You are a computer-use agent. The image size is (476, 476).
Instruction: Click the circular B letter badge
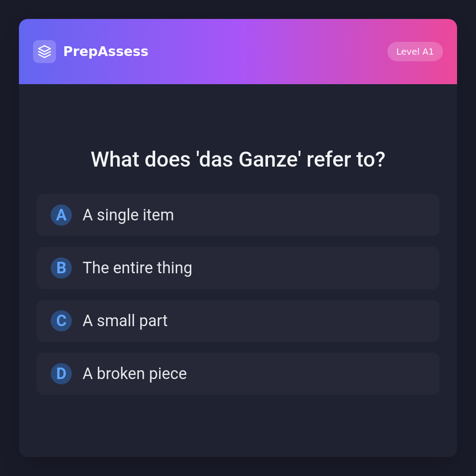click(61, 268)
